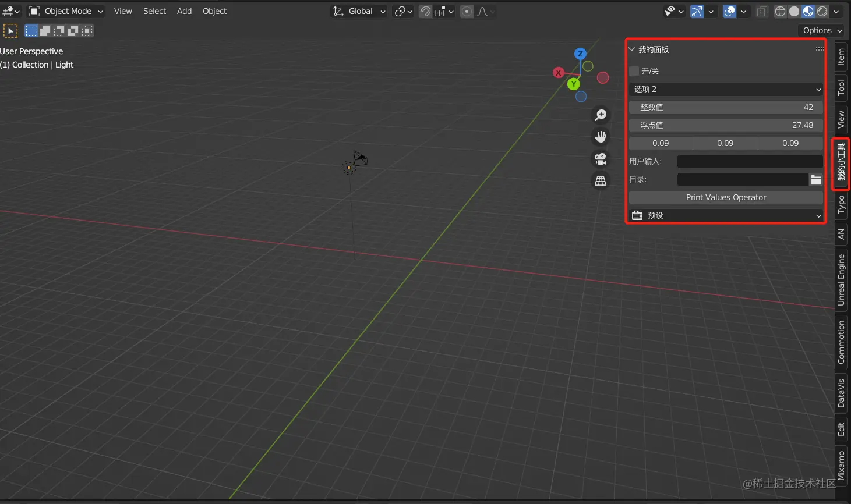Open the Select menu
The width and height of the screenshot is (851, 504).
coord(154,11)
